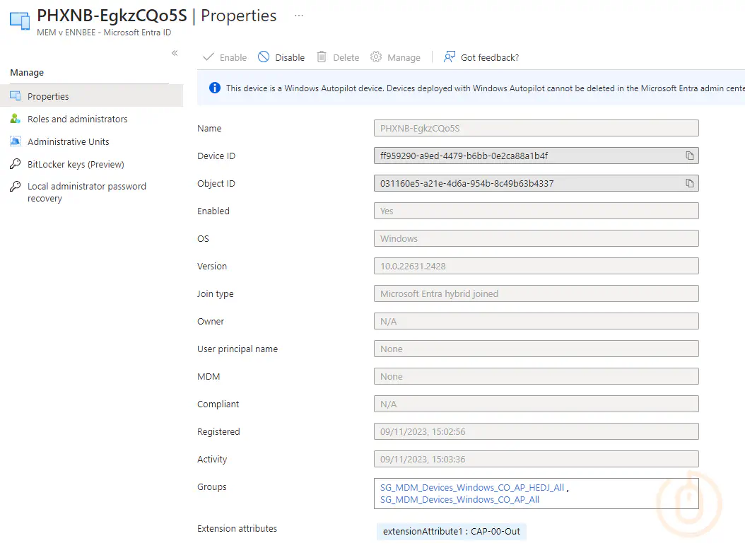
Task: Click the Version field 10.0.22631.2428
Action: [536, 267]
